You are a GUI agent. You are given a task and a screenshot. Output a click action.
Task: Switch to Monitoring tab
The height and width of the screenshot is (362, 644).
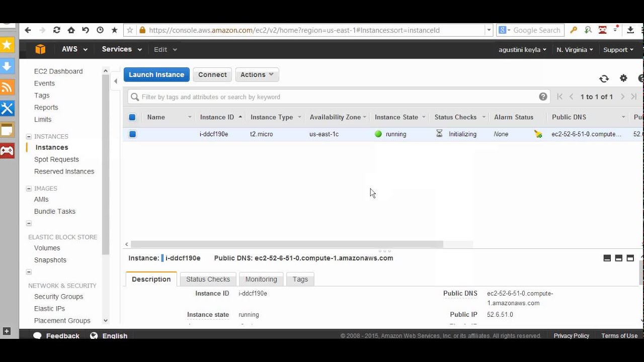coord(261,279)
